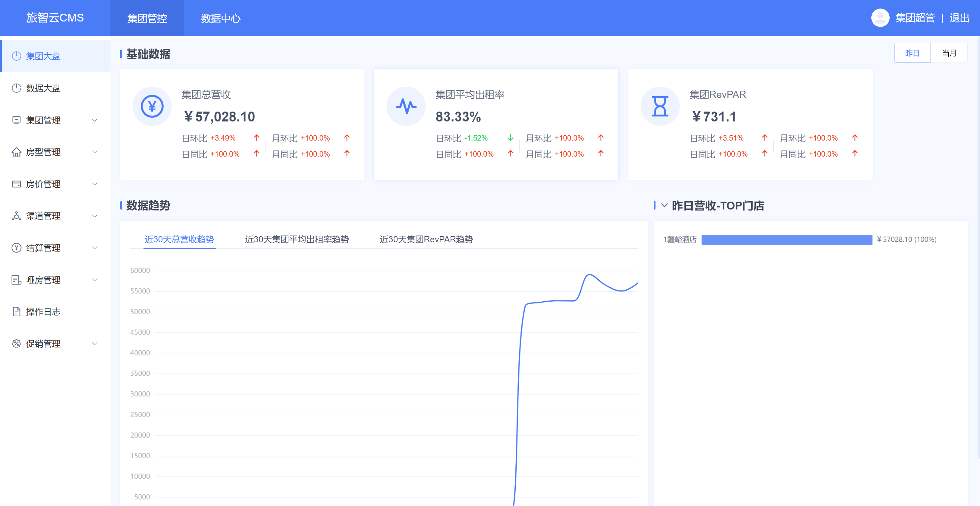
Task: Click the pulse icon of 集团平均出租率
Action: (x=406, y=106)
